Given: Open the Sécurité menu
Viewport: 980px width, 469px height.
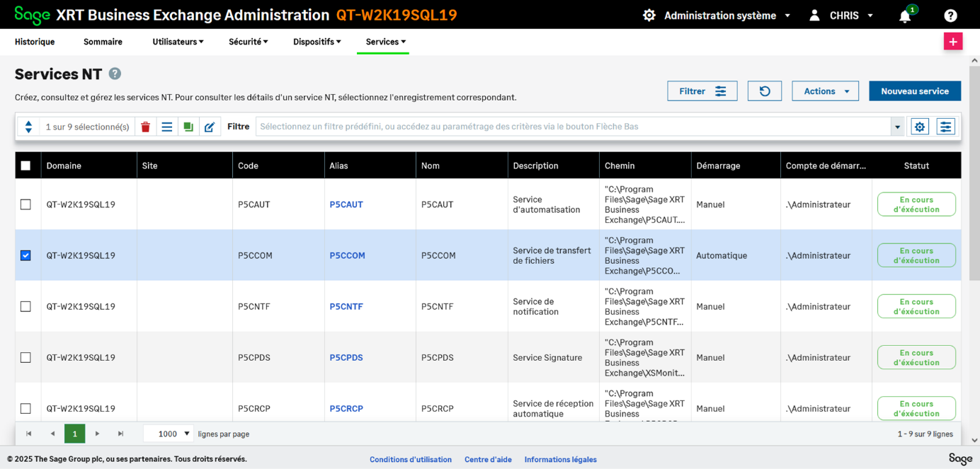Looking at the screenshot, I should pyautogui.click(x=248, y=42).
